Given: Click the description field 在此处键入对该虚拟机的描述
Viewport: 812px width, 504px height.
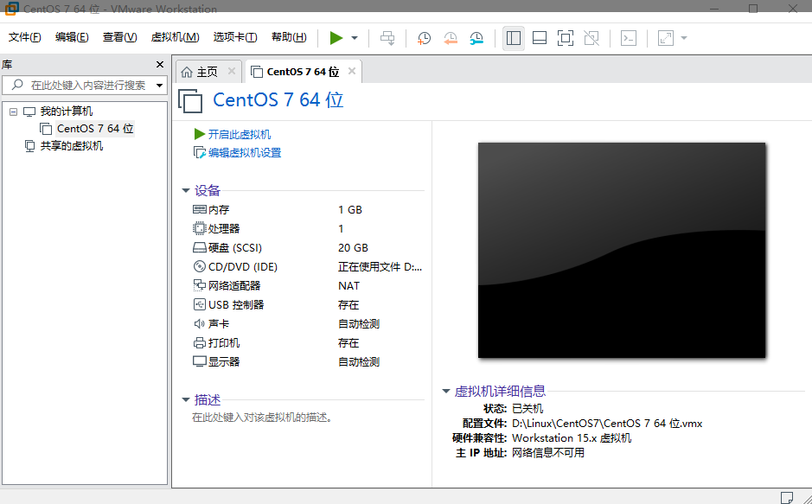Looking at the screenshot, I should click(x=262, y=417).
